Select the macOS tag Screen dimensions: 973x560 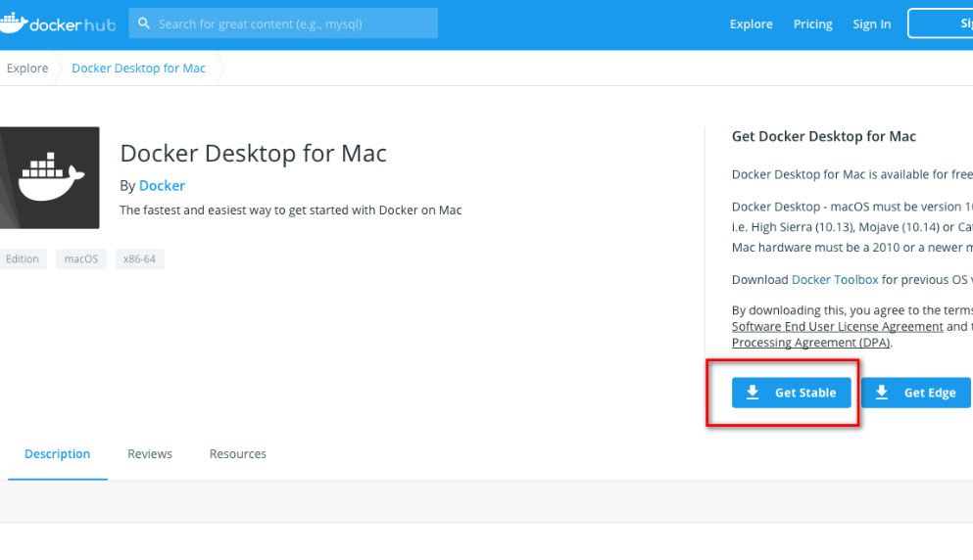[81, 259]
